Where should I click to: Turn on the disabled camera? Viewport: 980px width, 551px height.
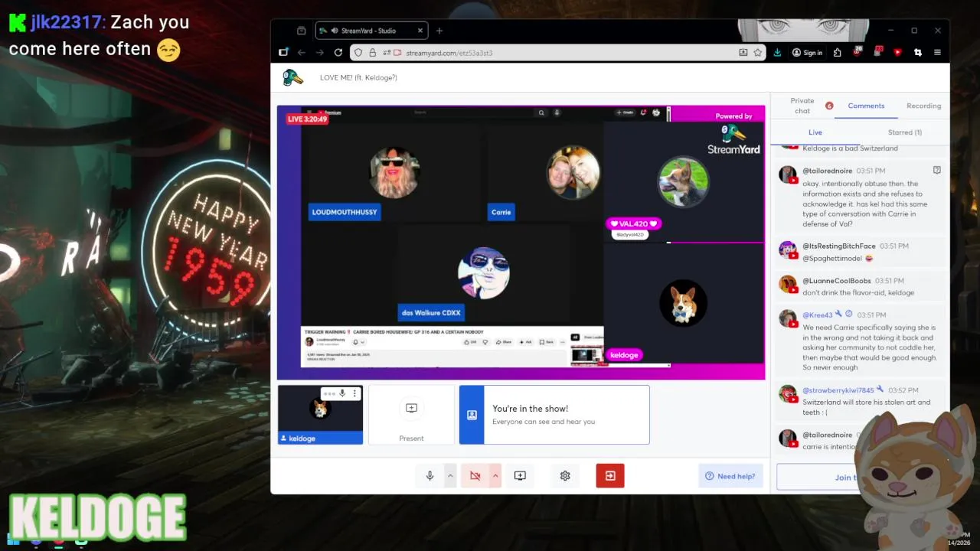click(475, 476)
